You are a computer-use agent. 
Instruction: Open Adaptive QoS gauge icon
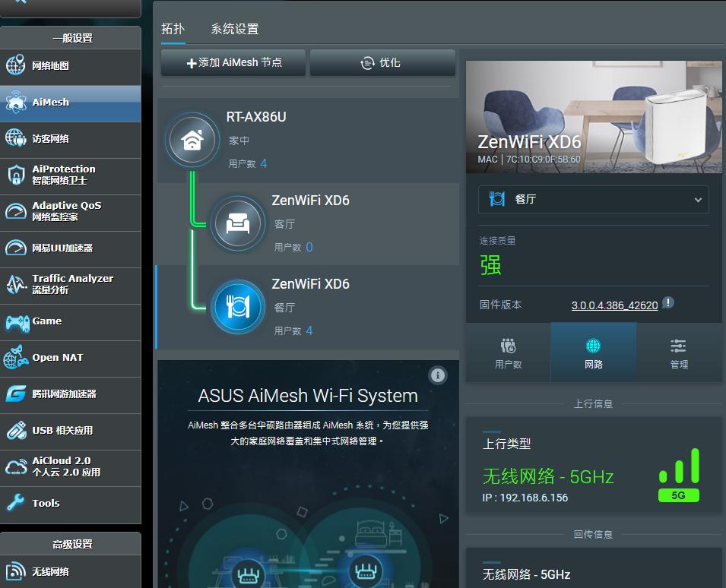(16, 211)
